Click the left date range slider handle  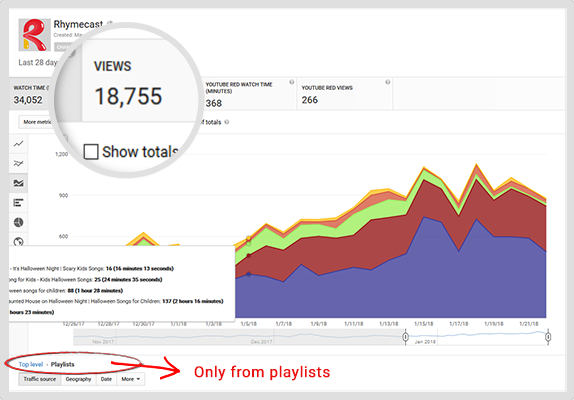click(x=406, y=337)
